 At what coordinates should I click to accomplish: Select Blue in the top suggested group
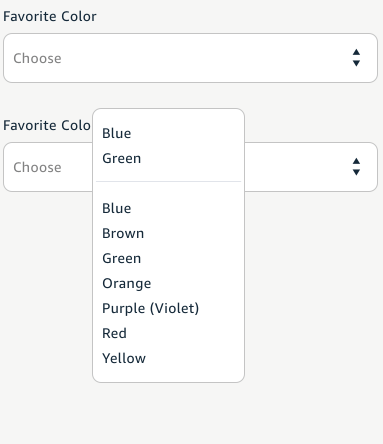click(x=117, y=133)
